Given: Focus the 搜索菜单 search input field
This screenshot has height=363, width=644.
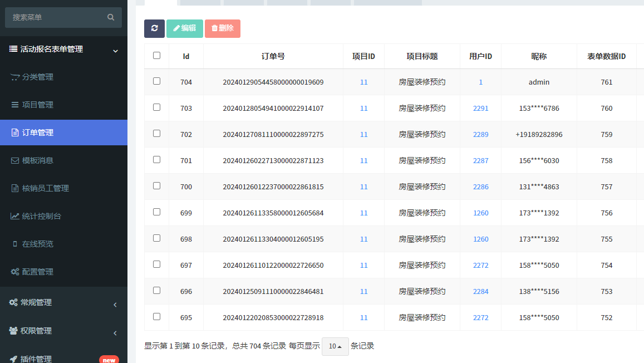Looking at the screenshot, I should 56,17.
